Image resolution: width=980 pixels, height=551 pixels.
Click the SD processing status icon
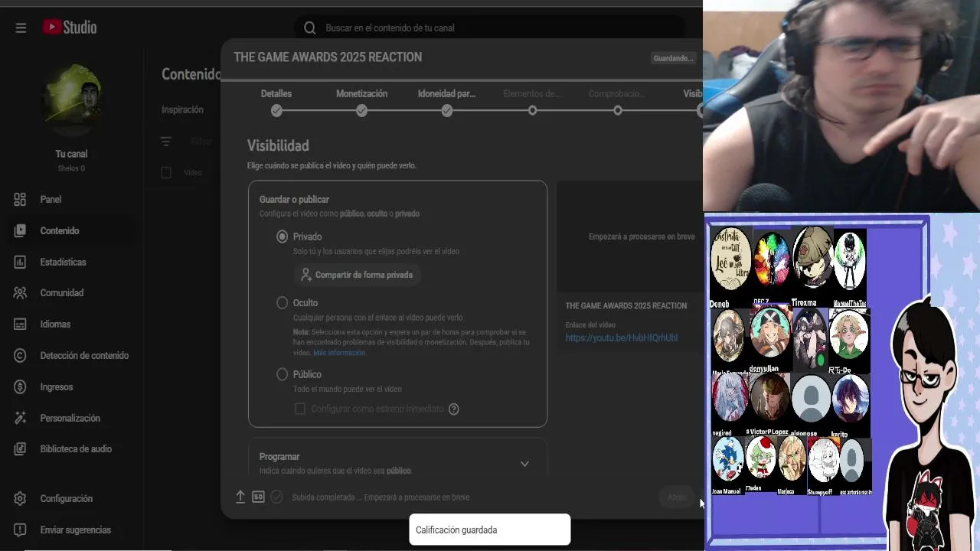(258, 497)
